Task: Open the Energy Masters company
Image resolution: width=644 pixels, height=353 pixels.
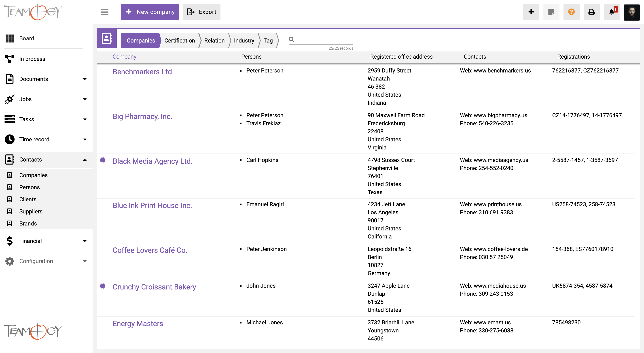Action: 138,324
